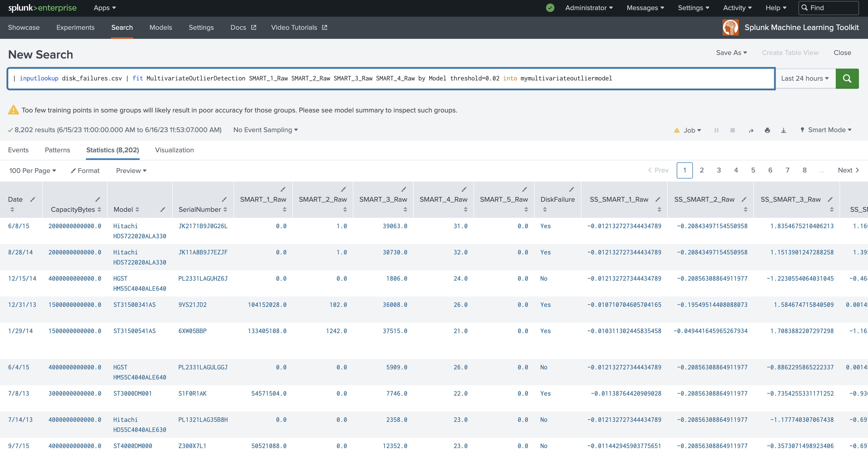Edit SS_SMART_3_Raw column pencil icon
This screenshot has width=868, height=471.
point(830,199)
